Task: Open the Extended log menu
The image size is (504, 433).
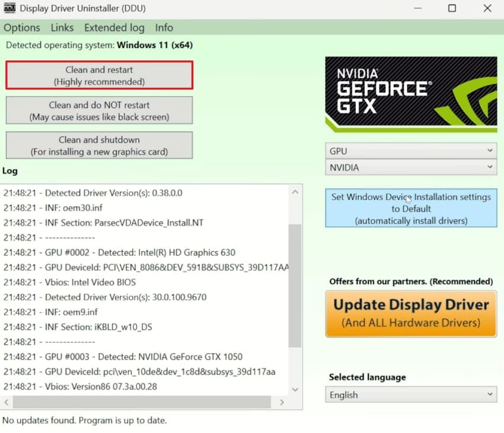Action: pyautogui.click(x=114, y=28)
